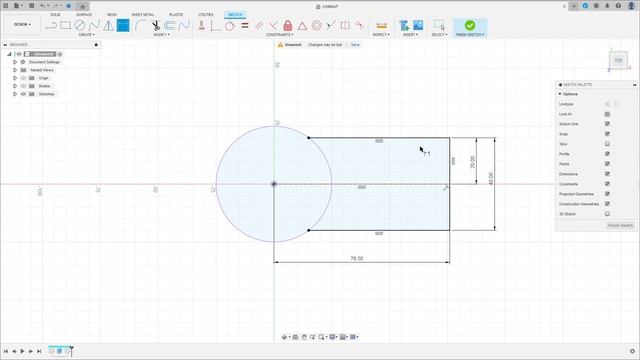
Task: Select the Line tool in Create
Action: click(x=51, y=26)
